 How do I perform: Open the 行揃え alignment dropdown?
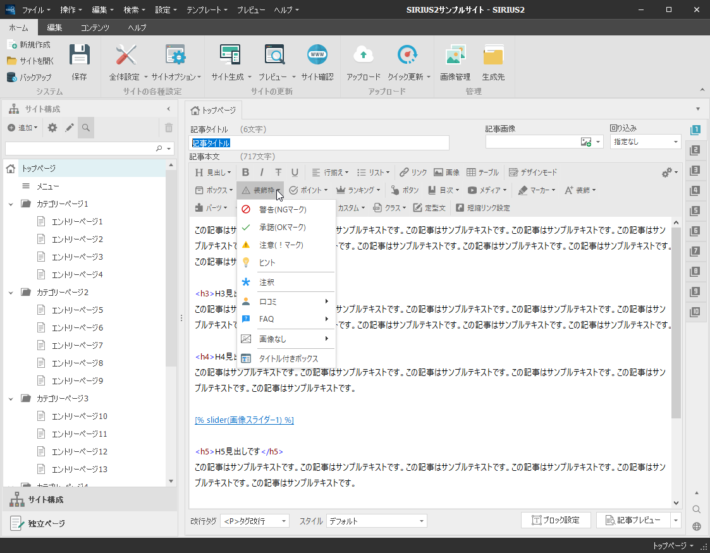point(330,172)
